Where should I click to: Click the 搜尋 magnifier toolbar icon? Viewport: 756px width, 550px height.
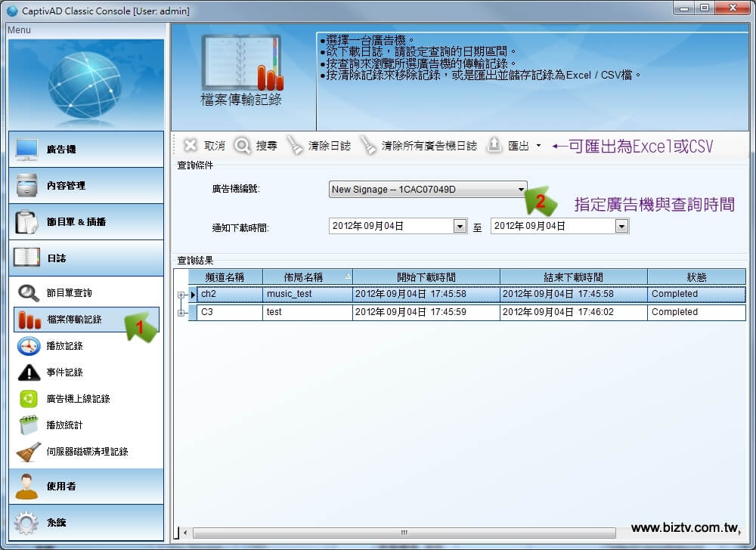243,146
